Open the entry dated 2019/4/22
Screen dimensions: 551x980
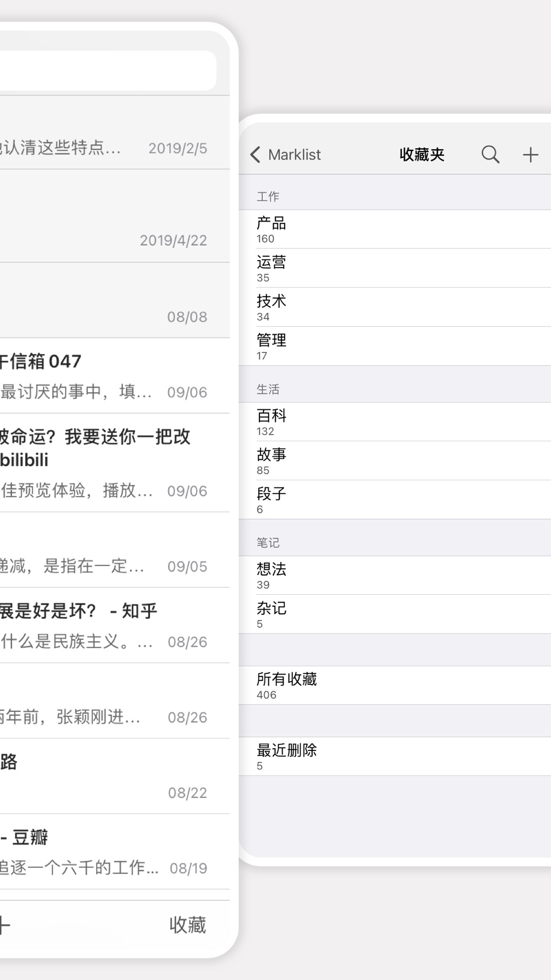[115, 216]
